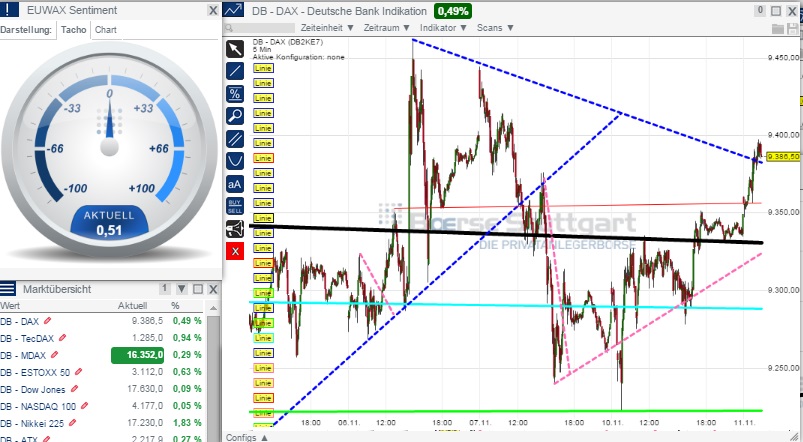Click the "1" group button in Marktübersicht header
The image size is (803, 442).
coord(164,288)
